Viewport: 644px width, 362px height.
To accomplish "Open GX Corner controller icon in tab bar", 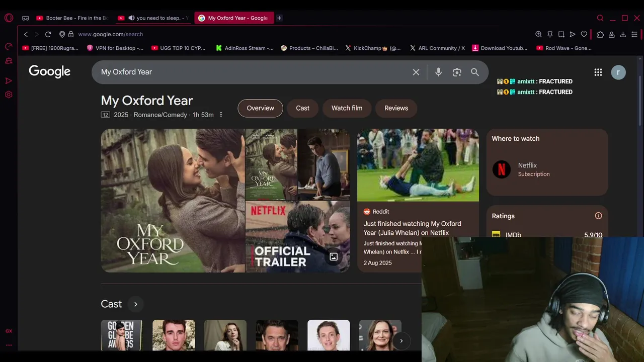I will 25,18.
